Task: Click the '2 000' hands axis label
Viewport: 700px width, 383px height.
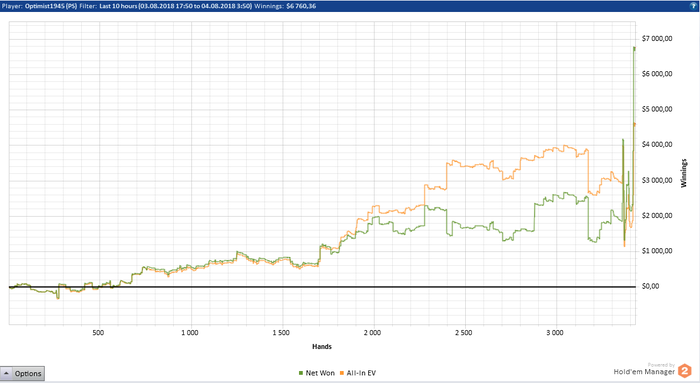Action: coord(372,333)
